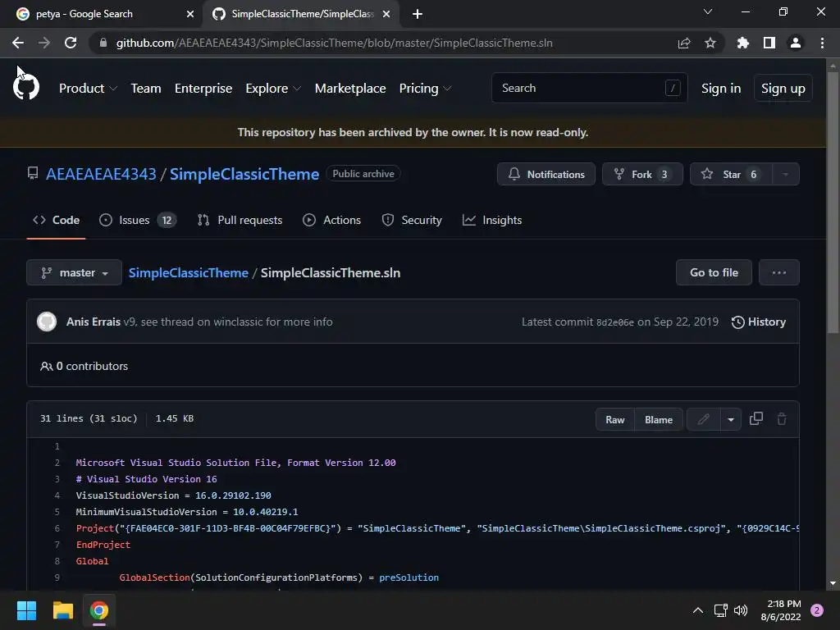
Task: Open commit hash 8d2e06e link
Action: click(x=615, y=322)
